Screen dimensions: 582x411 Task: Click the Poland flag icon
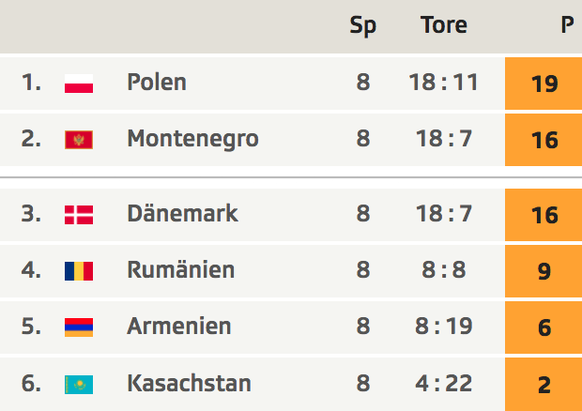[x=79, y=84]
